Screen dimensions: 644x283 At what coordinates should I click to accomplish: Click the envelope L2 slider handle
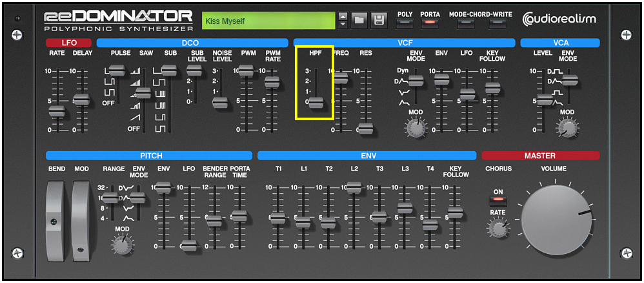(354, 187)
